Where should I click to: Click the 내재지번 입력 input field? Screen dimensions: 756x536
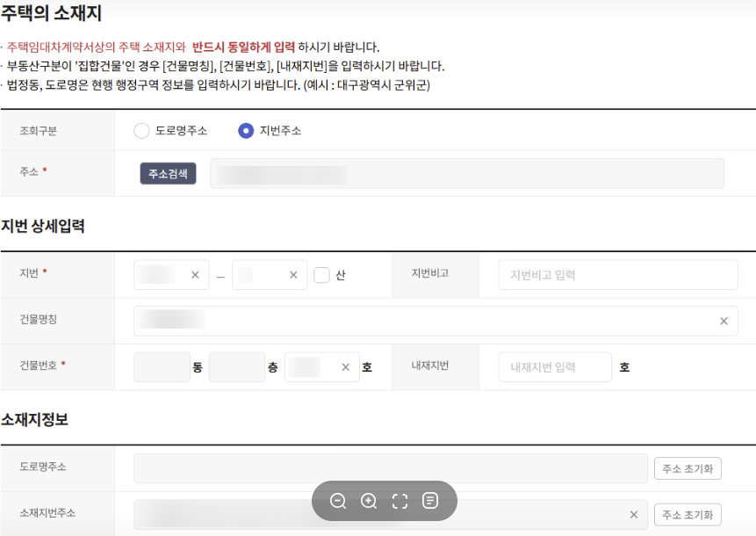(553, 366)
